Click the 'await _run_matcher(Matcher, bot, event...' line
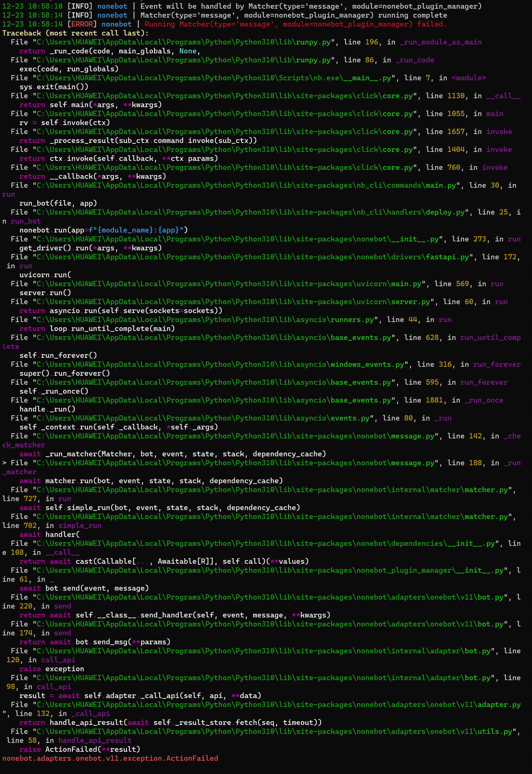 pos(173,454)
